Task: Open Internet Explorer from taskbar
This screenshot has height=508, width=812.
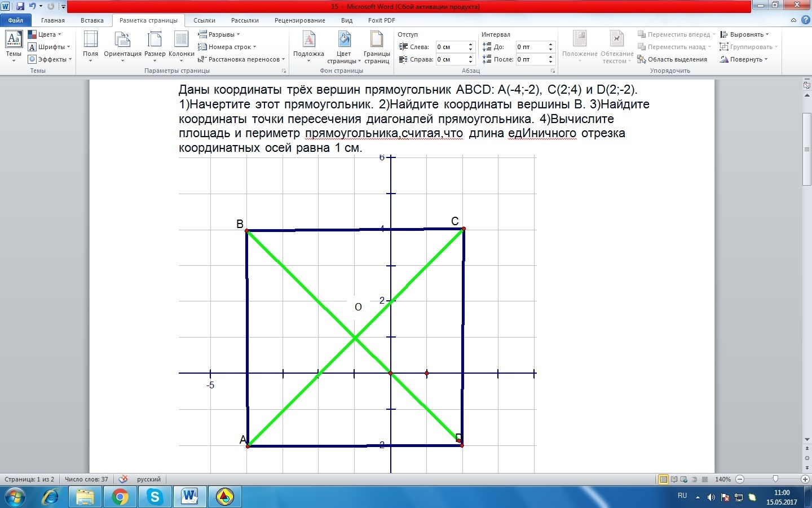Action: pos(51,497)
